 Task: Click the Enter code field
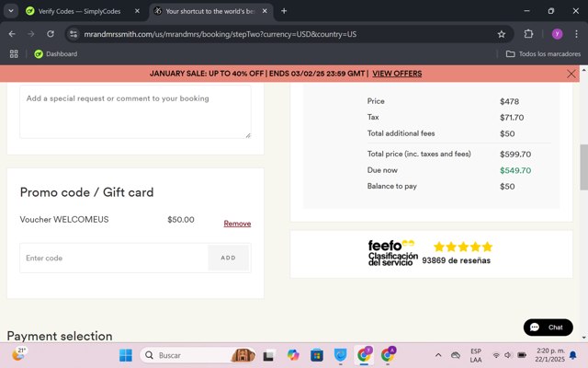tap(114, 258)
